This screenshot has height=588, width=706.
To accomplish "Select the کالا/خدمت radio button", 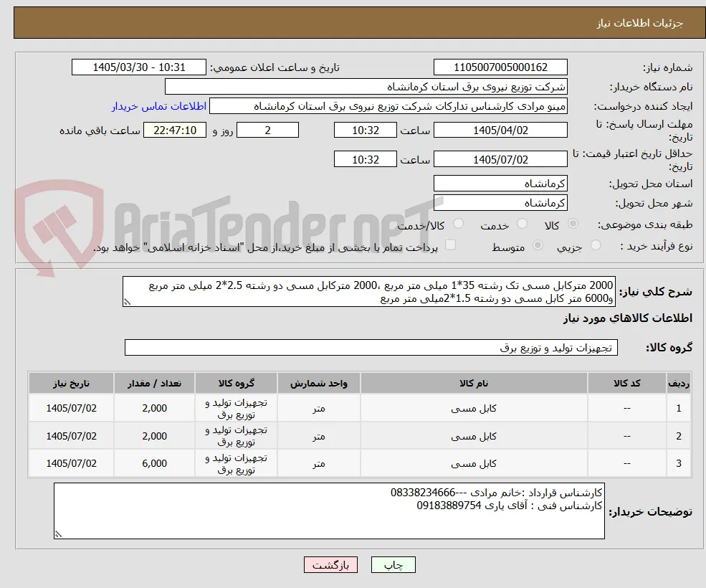I will tap(458, 224).
